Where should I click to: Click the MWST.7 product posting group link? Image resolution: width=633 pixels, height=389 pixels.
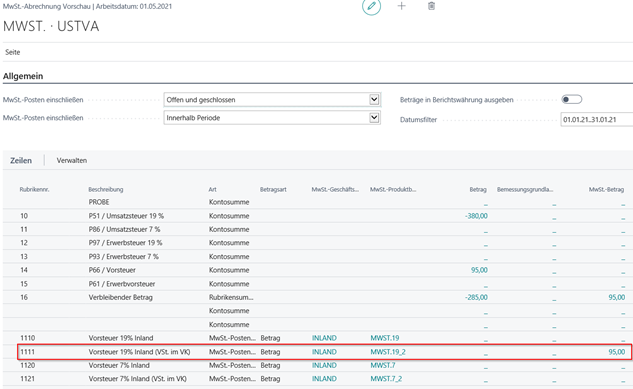383,365
